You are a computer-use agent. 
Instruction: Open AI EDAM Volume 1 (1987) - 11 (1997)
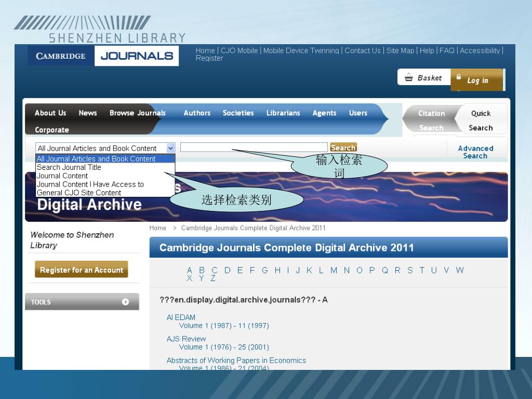[x=224, y=326]
